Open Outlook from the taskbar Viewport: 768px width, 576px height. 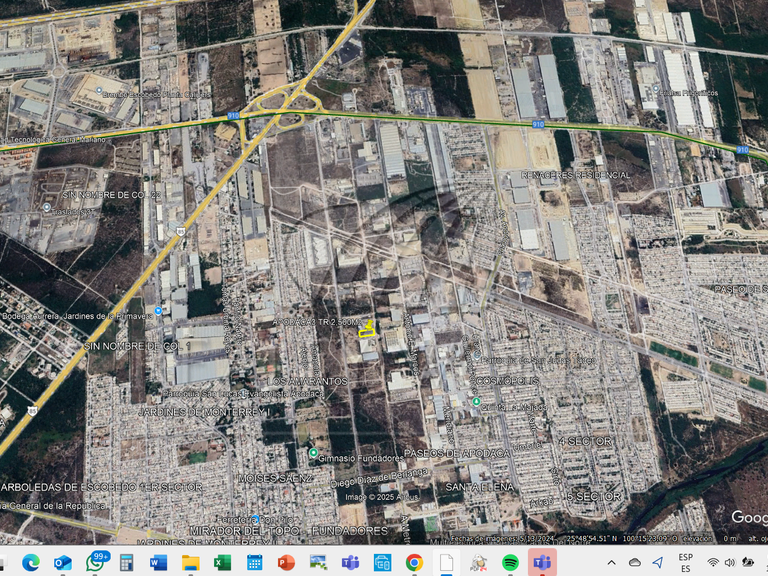tap(63, 562)
